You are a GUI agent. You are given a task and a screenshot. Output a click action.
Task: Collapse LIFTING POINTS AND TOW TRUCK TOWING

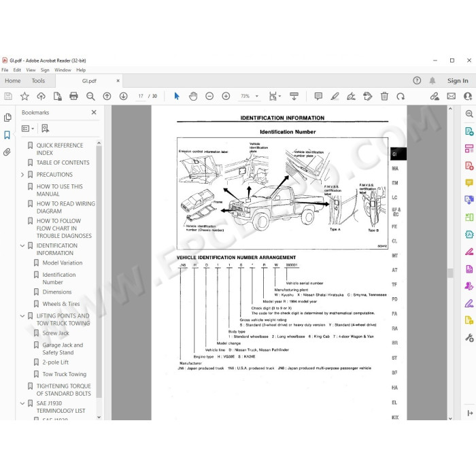[22, 316]
